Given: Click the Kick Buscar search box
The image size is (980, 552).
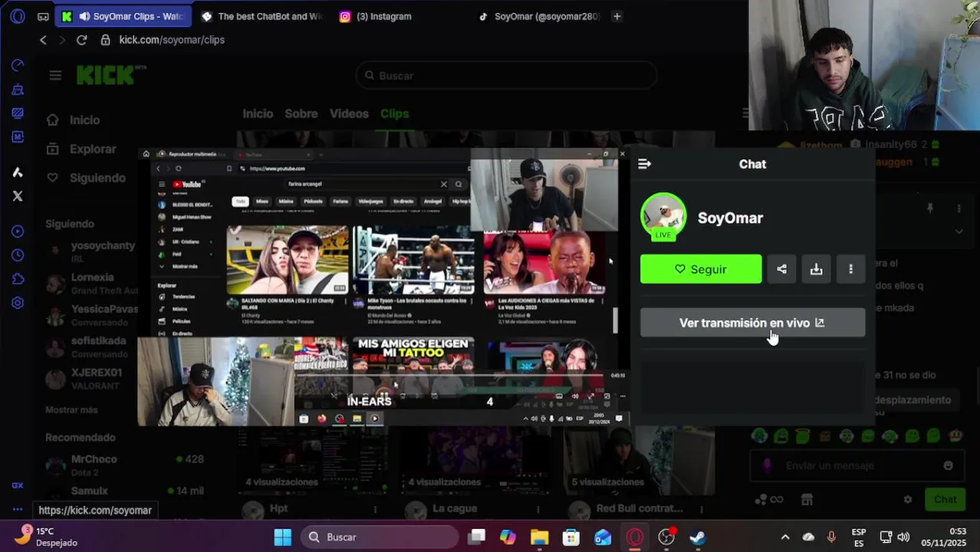Looking at the screenshot, I should (506, 75).
